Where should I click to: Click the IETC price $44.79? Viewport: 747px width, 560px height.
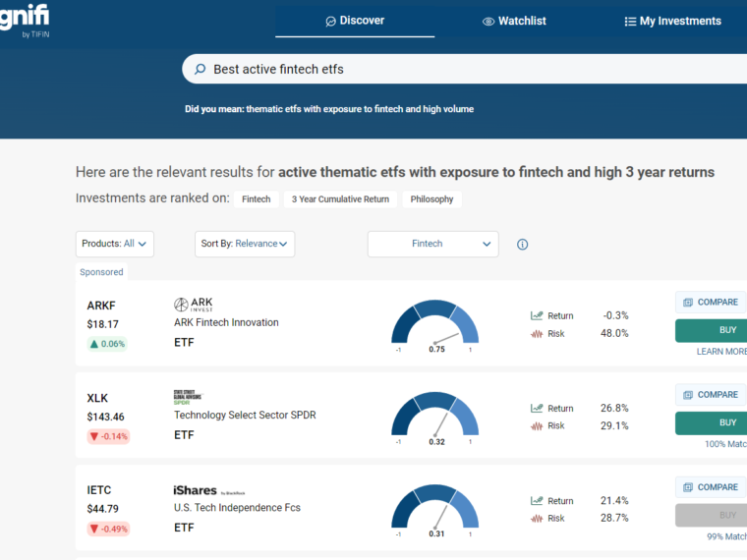pyautogui.click(x=102, y=509)
